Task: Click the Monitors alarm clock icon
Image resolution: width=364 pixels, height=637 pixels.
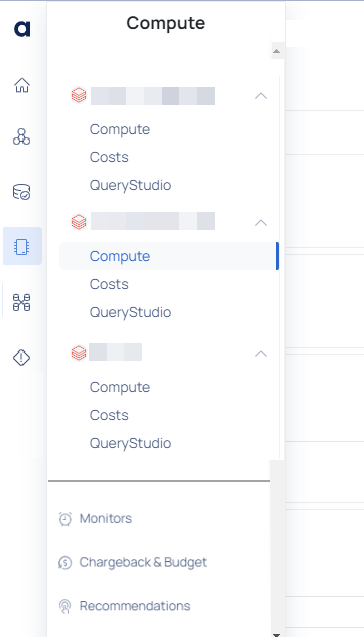Action: (x=65, y=519)
